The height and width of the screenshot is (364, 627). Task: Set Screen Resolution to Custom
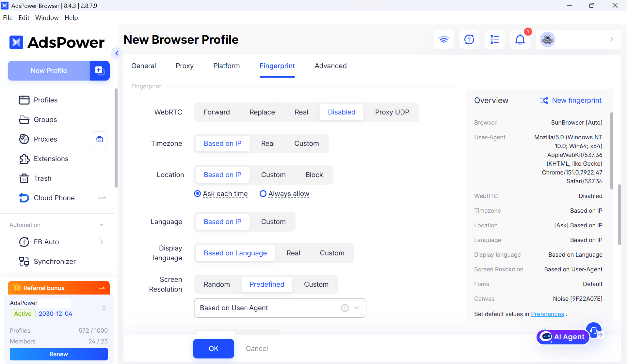(x=316, y=284)
